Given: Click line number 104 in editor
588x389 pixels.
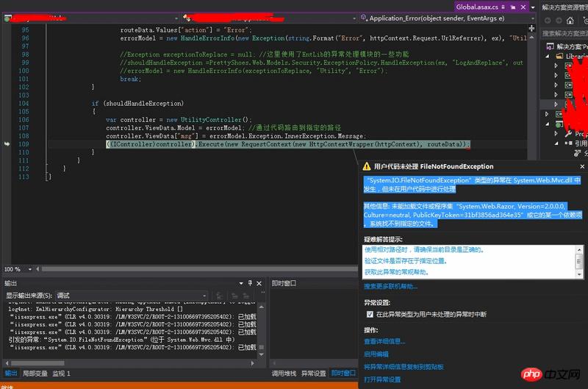Looking at the screenshot, I should [x=24, y=103].
